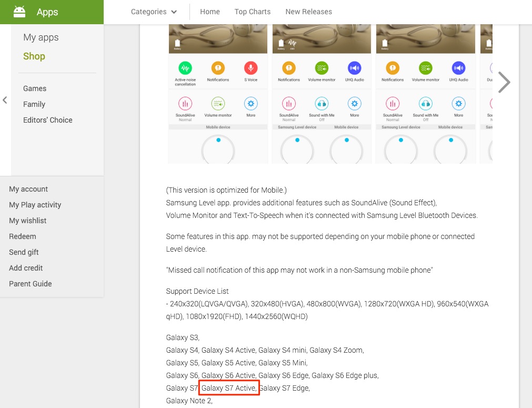
Task: Open My wishlist
Action: pos(28,221)
